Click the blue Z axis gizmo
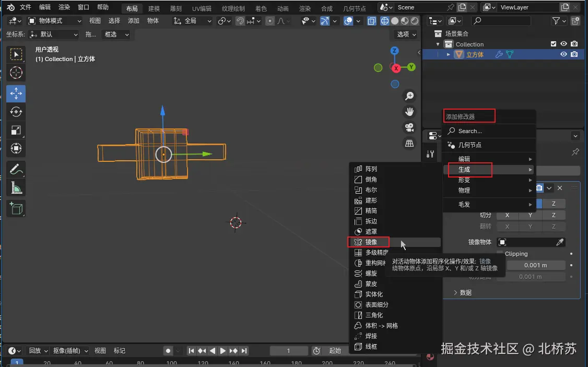 pyautogui.click(x=394, y=51)
